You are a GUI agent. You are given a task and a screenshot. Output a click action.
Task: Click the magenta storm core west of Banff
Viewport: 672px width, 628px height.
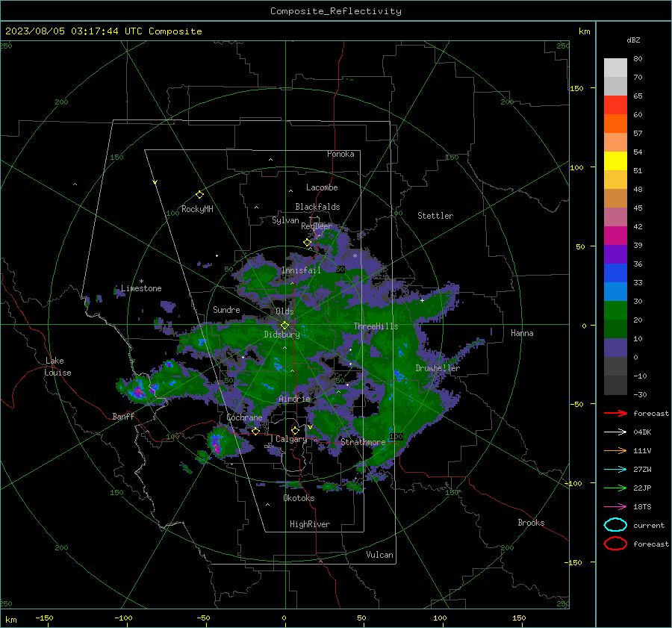(x=138, y=392)
